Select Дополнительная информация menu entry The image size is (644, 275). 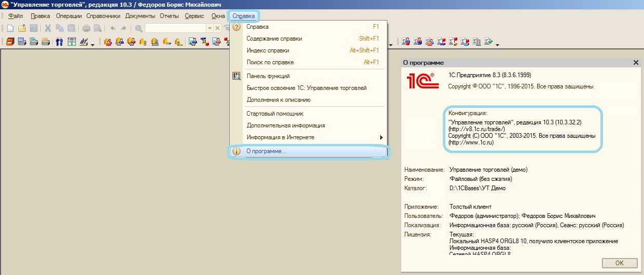308,125
